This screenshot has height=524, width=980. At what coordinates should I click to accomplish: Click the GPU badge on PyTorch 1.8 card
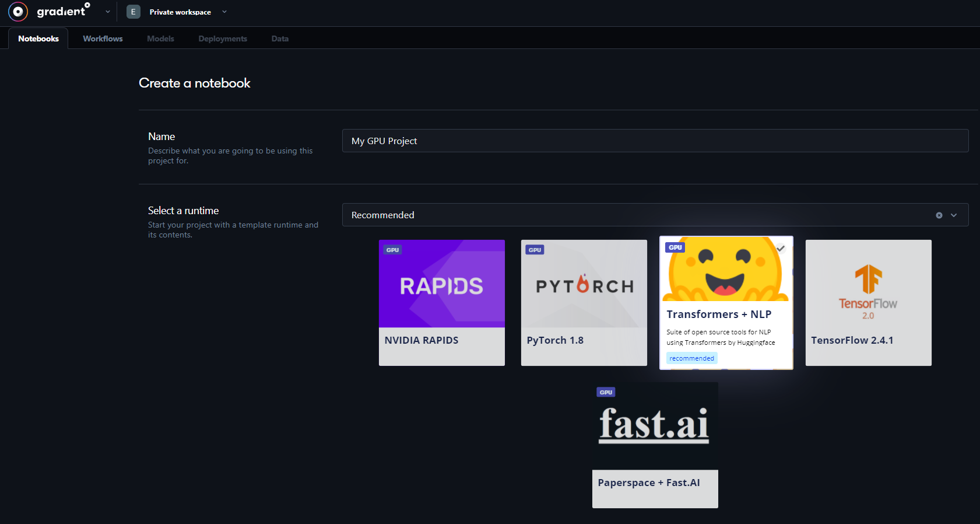(535, 250)
